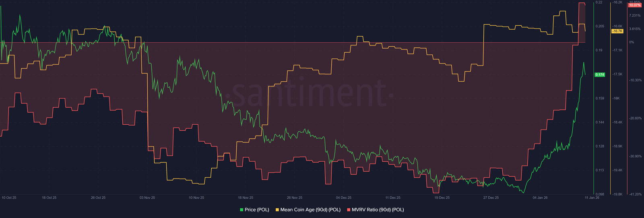The image size is (644, 218).
Task: Click the yellow Mean Coin Age legend swatch
Action: click(277, 210)
